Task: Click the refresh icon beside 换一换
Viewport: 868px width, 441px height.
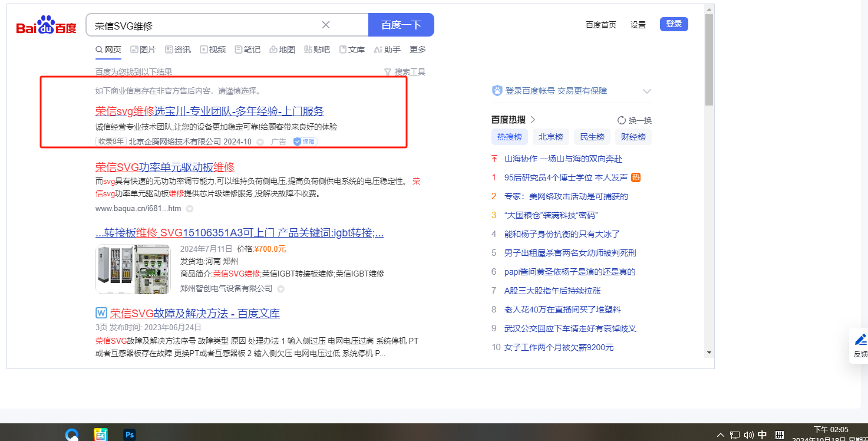Action: coord(621,120)
